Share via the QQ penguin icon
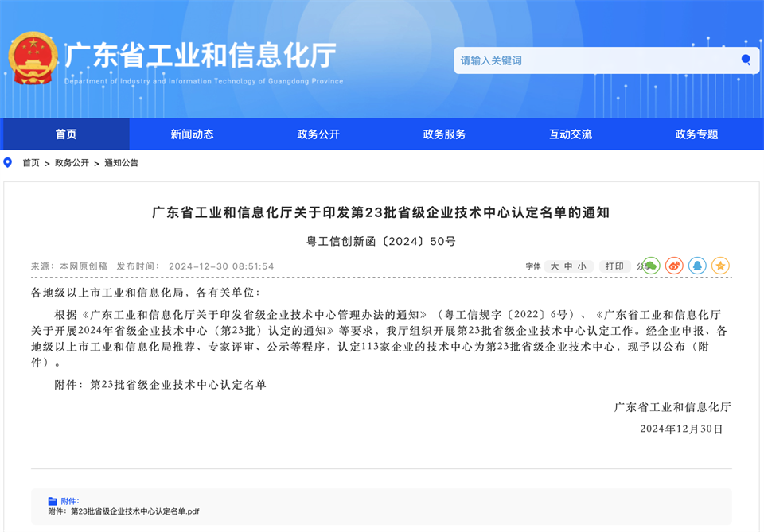The height and width of the screenshot is (532, 764). coord(697,266)
